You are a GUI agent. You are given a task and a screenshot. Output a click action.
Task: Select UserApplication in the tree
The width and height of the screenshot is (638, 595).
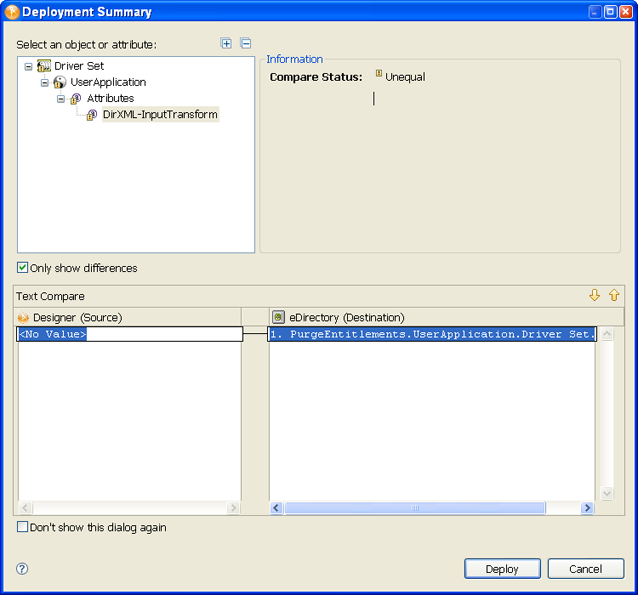108,82
